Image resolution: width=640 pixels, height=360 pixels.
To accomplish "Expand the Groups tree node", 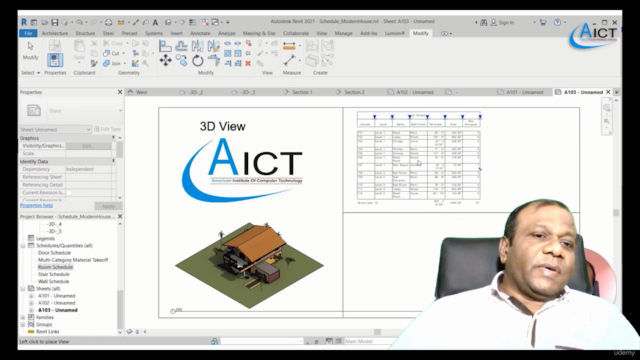I will pyautogui.click(x=23, y=324).
